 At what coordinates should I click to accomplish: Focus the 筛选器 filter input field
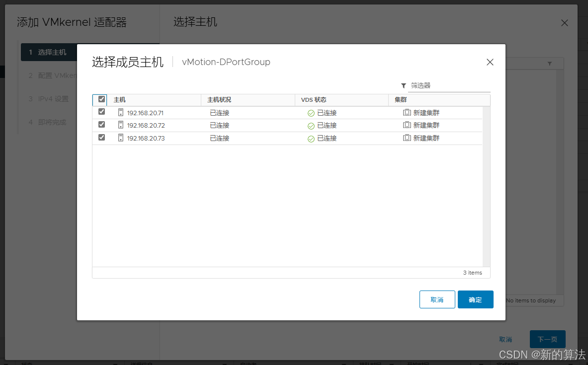pyautogui.click(x=449, y=86)
